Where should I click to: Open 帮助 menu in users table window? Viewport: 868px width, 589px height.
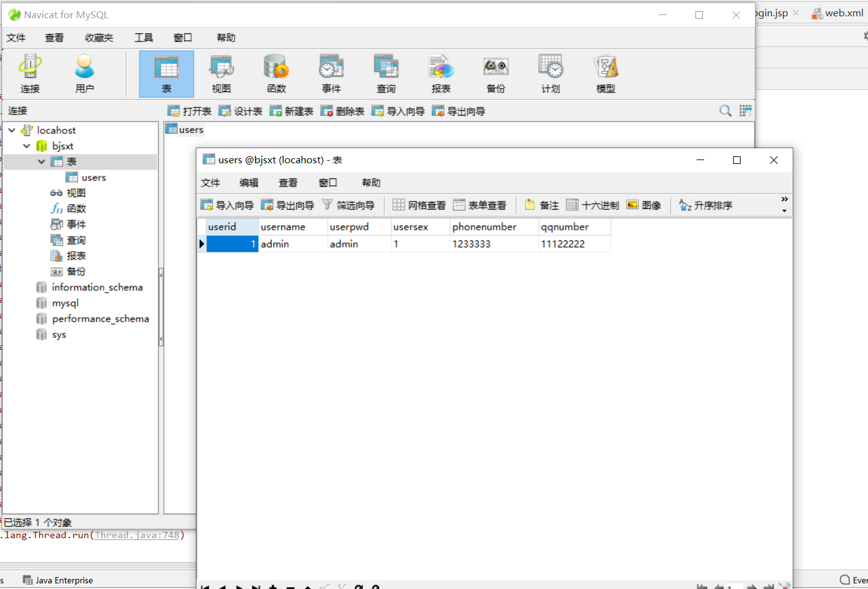pos(371,183)
